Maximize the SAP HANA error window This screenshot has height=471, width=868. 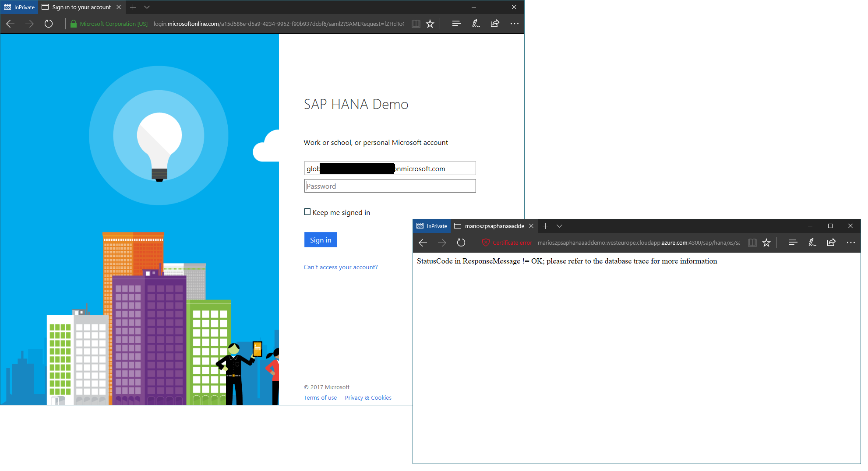point(830,226)
